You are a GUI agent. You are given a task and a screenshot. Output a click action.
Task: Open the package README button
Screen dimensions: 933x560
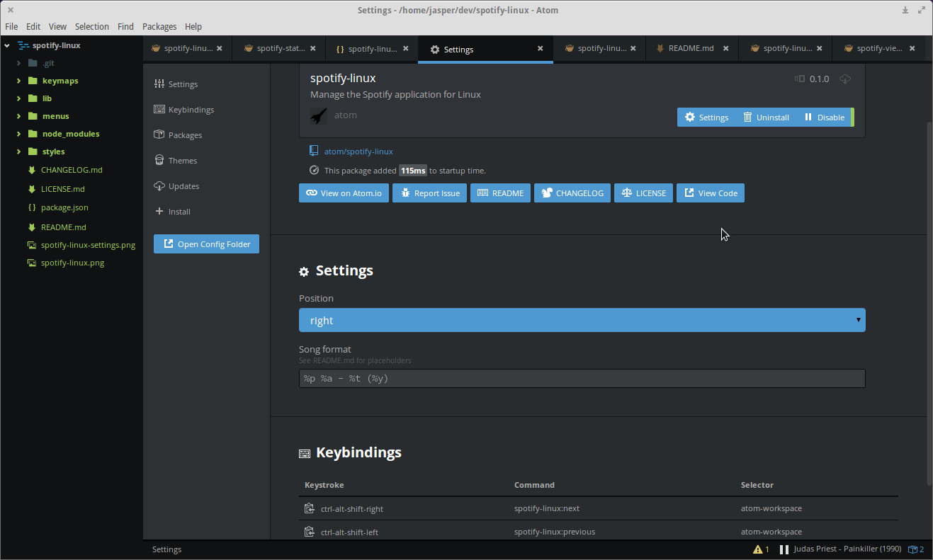500,193
